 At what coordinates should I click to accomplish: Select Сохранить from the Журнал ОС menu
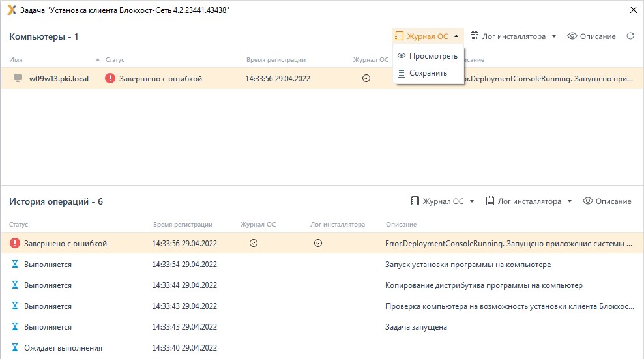[x=428, y=73]
